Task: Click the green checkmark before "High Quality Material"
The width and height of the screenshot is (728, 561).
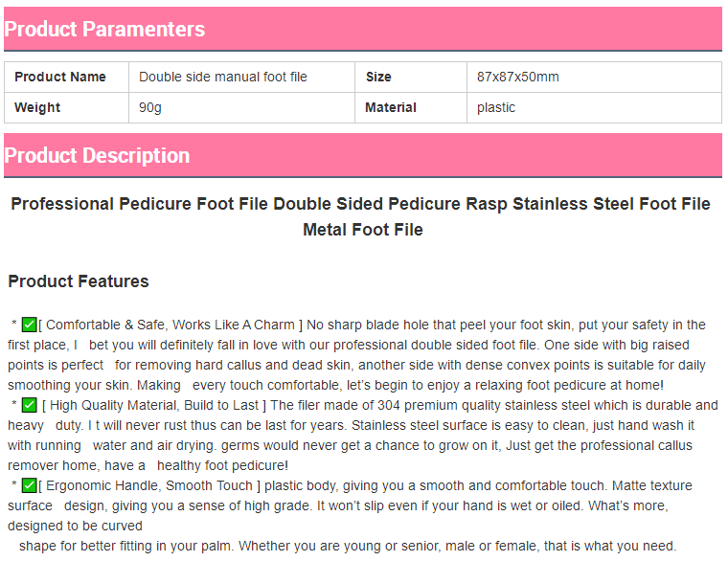Action: [x=29, y=405]
